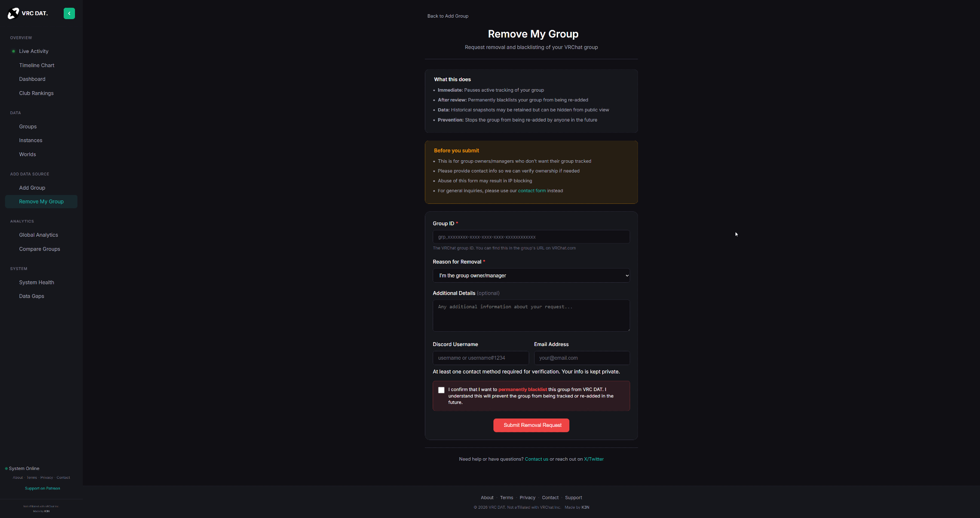Click the Additional Details text area

coord(531,316)
